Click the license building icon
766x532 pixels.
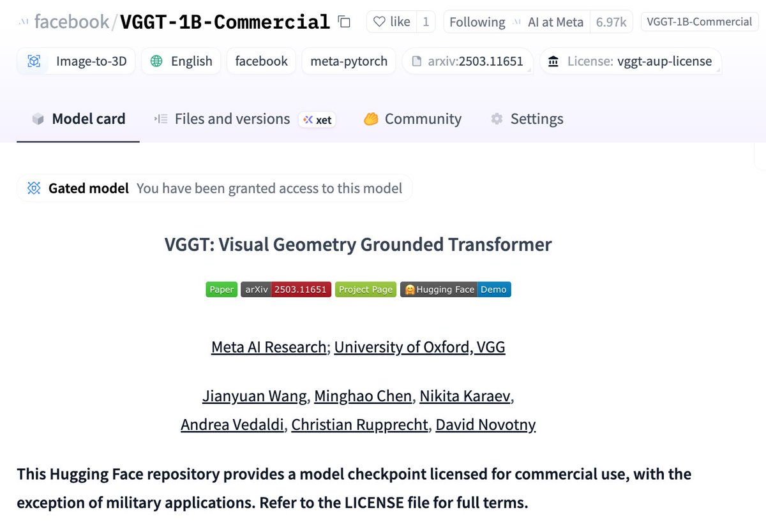553,61
